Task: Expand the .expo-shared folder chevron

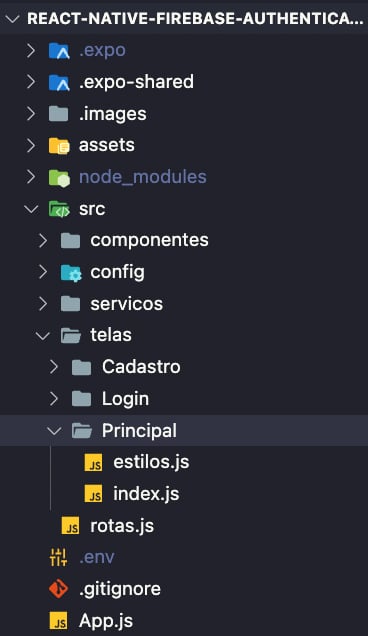Action: pos(31,82)
